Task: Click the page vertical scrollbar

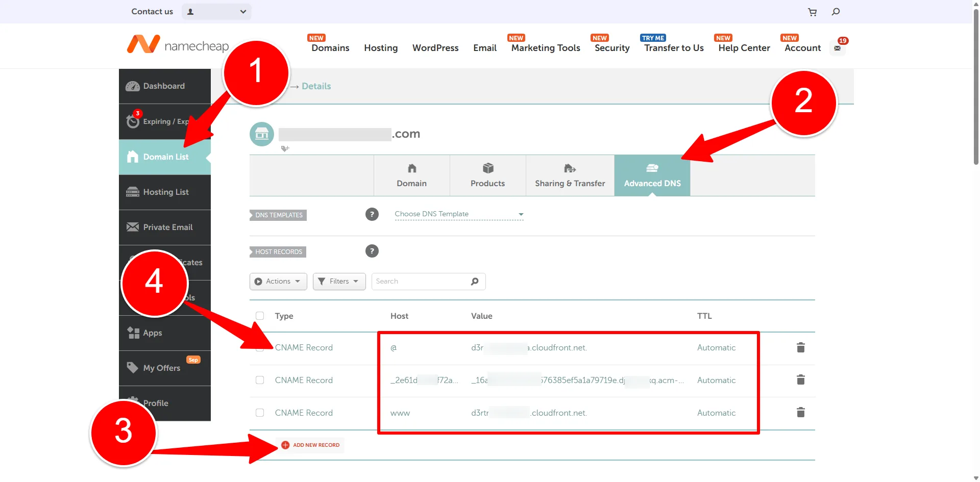Action: (x=976, y=87)
